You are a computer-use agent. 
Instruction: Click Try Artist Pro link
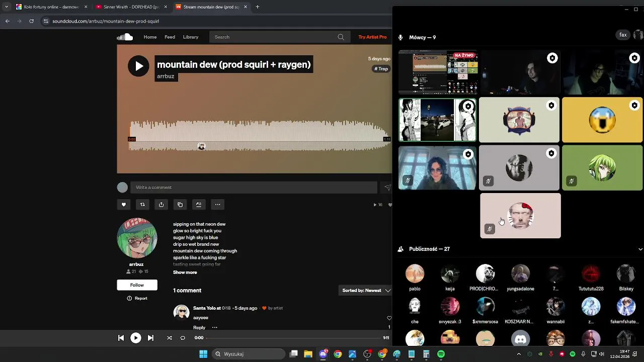click(372, 37)
